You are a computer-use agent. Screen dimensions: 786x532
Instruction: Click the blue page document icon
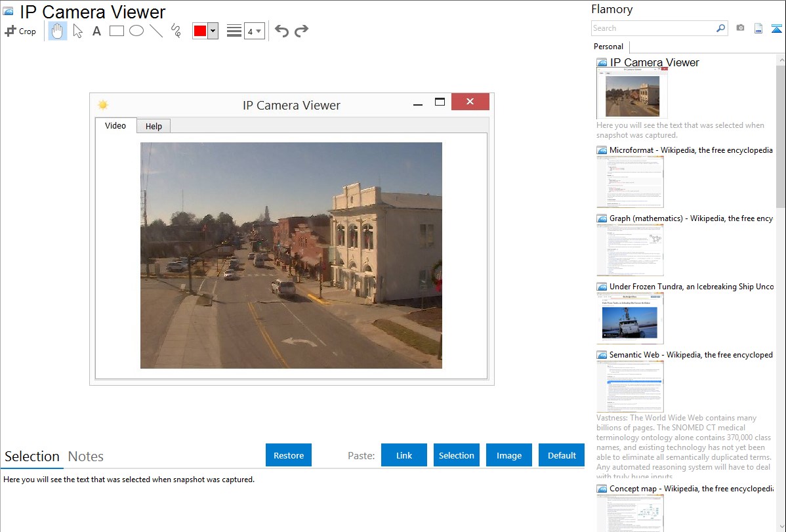tap(758, 28)
